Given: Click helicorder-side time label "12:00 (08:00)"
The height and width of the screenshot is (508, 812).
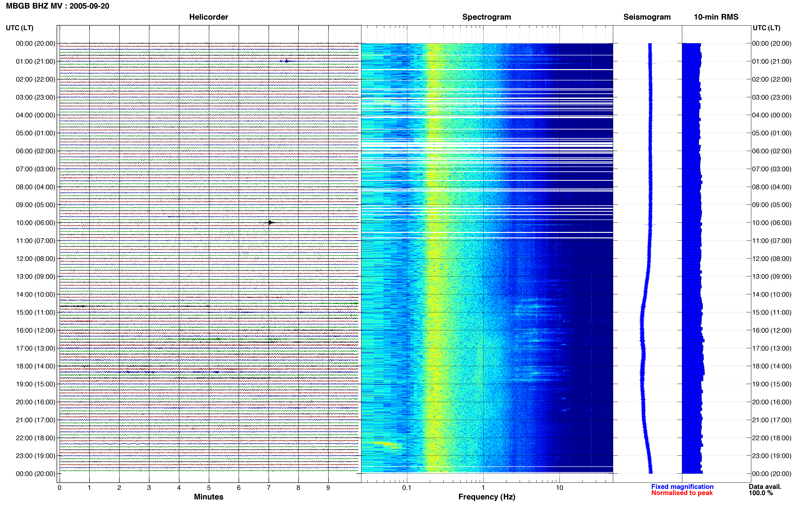Looking at the screenshot, I should pos(36,259).
